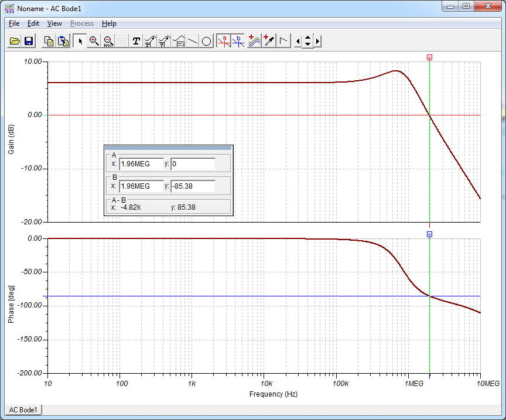Click the curve text label tool

pyautogui.click(x=150, y=41)
